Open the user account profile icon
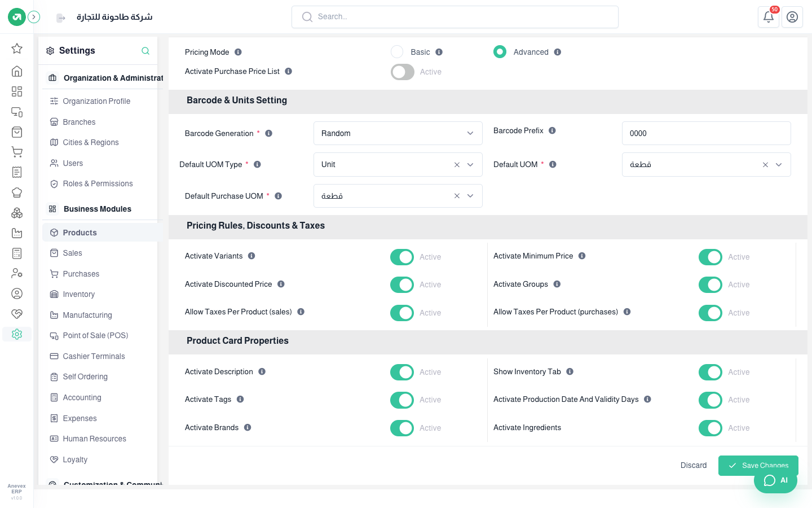The image size is (812, 508). point(792,17)
